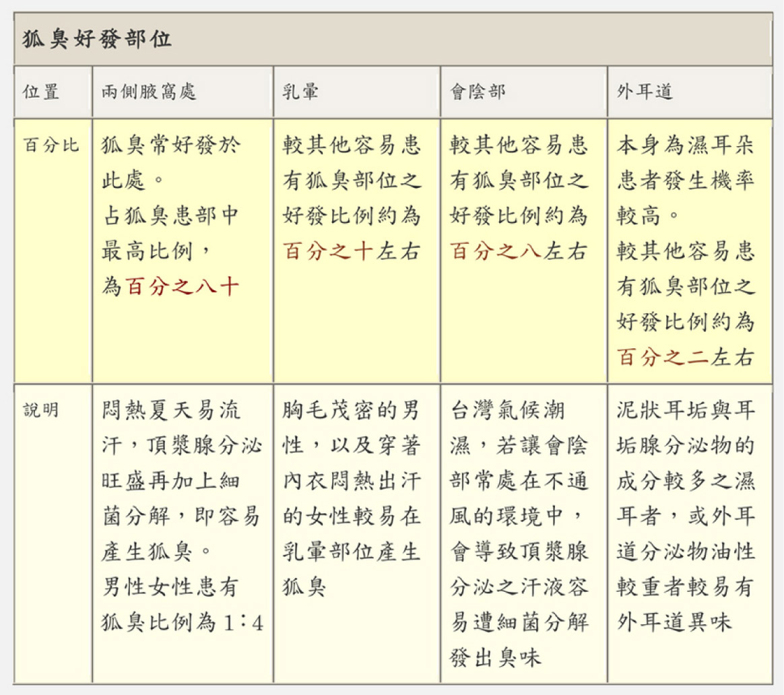This screenshot has width=784, height=695.
Task: Click the red text 百分之八十
Action: click(182, 288)
